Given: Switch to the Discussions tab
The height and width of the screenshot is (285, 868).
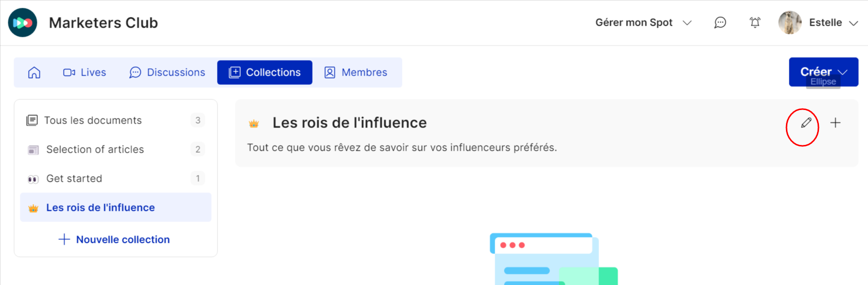Looking at the screenshot, I should (x=167, y=72).
